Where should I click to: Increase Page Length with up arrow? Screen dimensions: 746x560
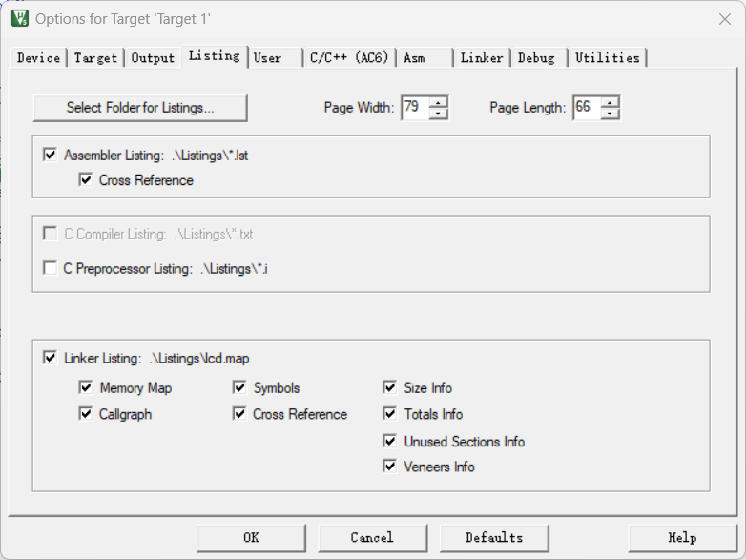[x=611, y=102]
